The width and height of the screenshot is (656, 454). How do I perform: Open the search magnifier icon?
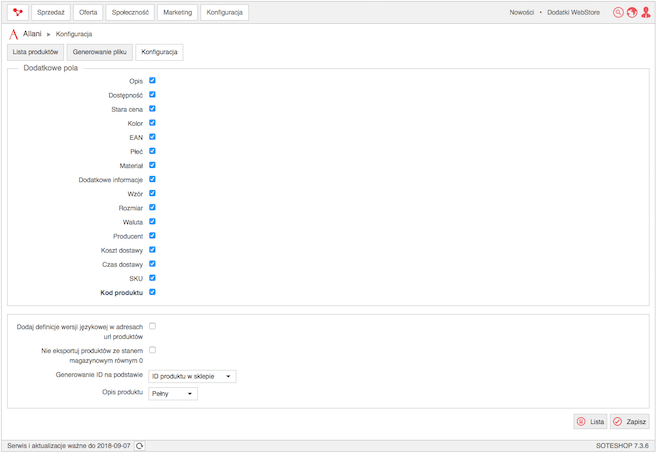[x=618, y=13]
